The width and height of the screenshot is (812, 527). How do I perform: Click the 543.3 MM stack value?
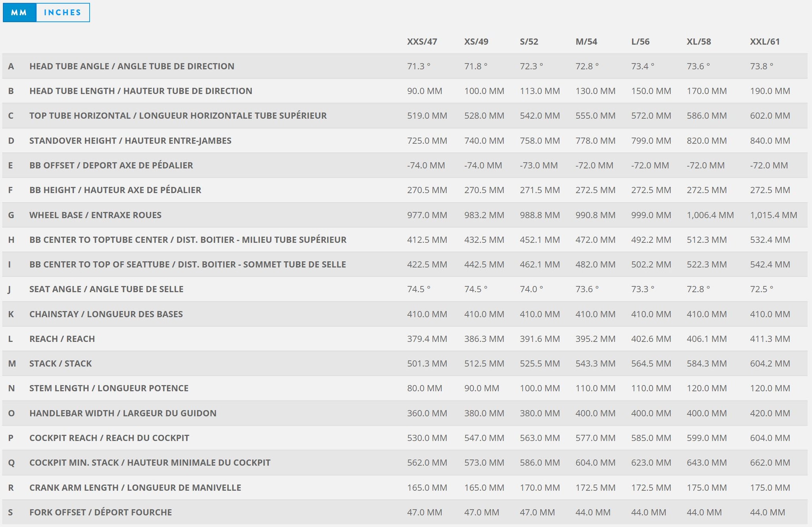click(x=596, y=364)
